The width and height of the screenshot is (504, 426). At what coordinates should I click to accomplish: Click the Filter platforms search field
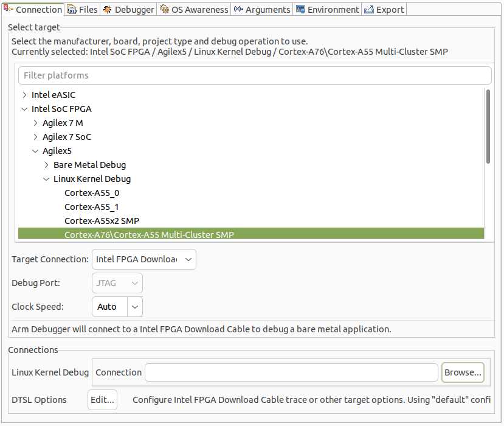click(254, 75)
